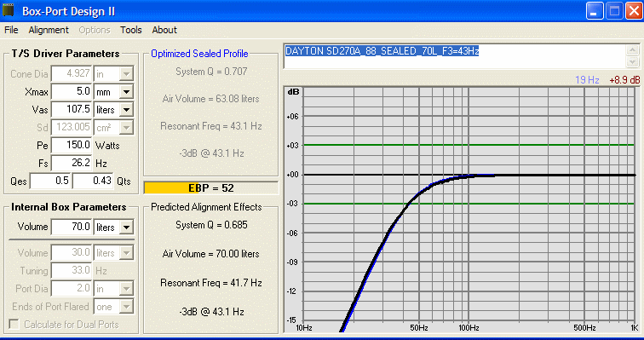Viewport: 644px width, 340px height.
Task: Open the Alignment menu
Action: pyautogui.click(x=49, y=30)
